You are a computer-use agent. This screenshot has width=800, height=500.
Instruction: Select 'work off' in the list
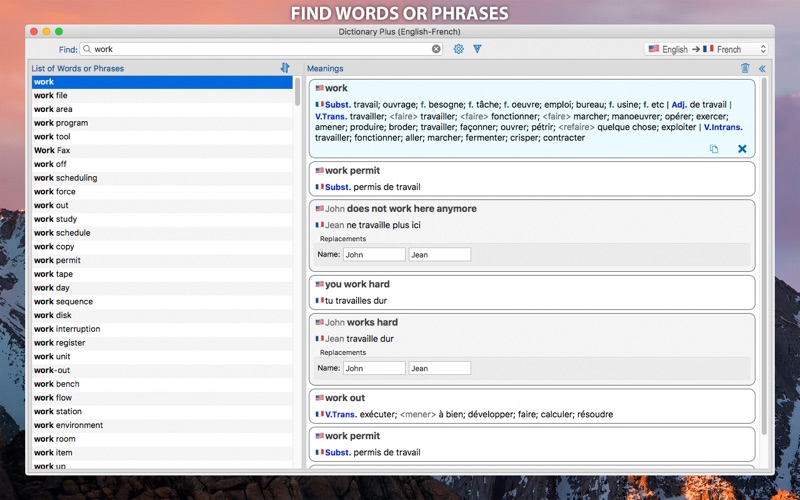point(162,164)
